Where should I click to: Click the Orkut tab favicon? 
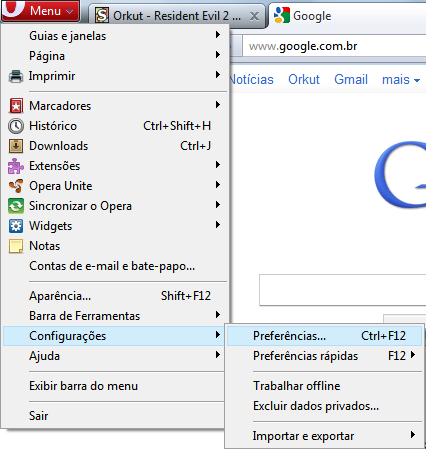coord(102,15)
